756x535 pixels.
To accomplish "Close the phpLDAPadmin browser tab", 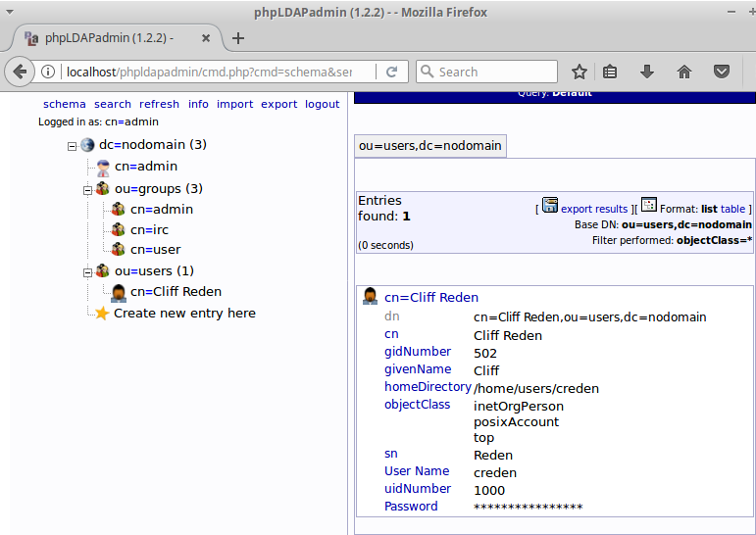I will 206,38.
